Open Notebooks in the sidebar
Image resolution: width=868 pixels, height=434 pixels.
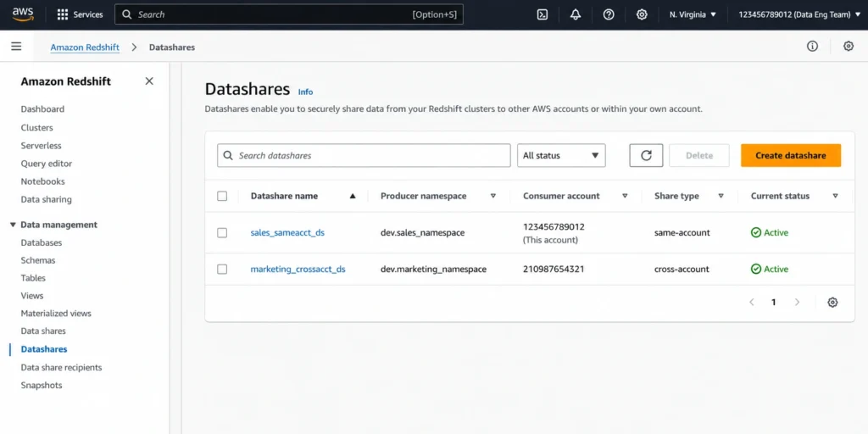pyautogui.click(x=42, y=181)
